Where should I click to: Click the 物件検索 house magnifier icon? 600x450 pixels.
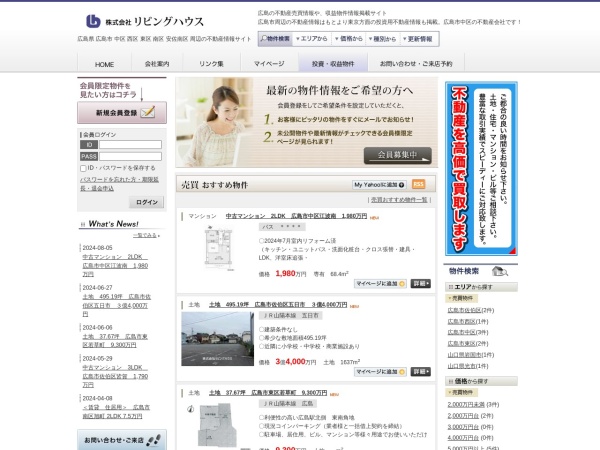(500, 271)
